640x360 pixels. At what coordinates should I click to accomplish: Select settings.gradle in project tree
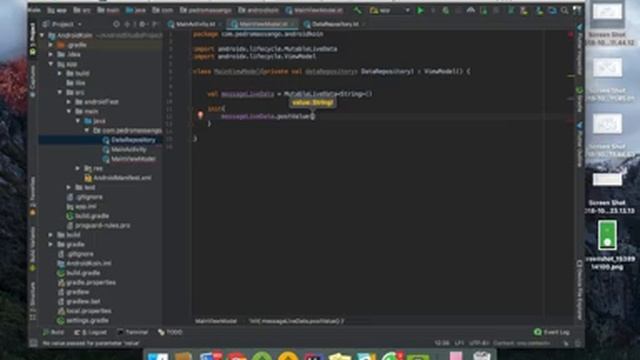click(83, 321)
